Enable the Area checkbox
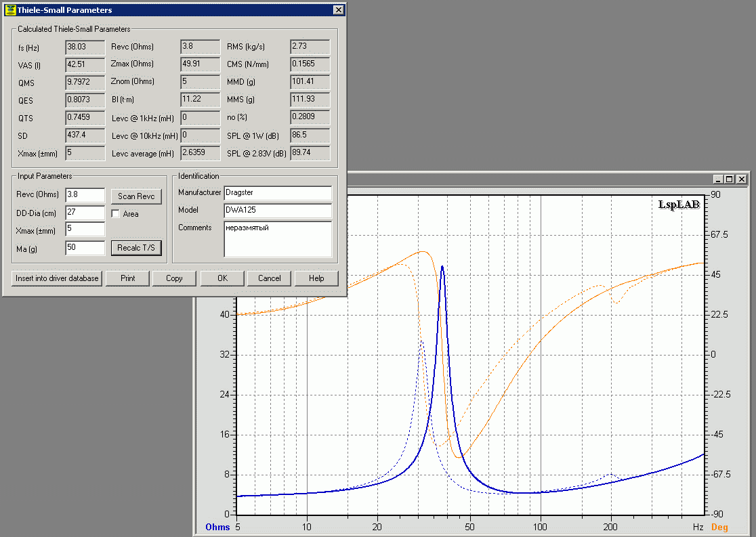The image size is (756, 537). (x=116, y=214)
